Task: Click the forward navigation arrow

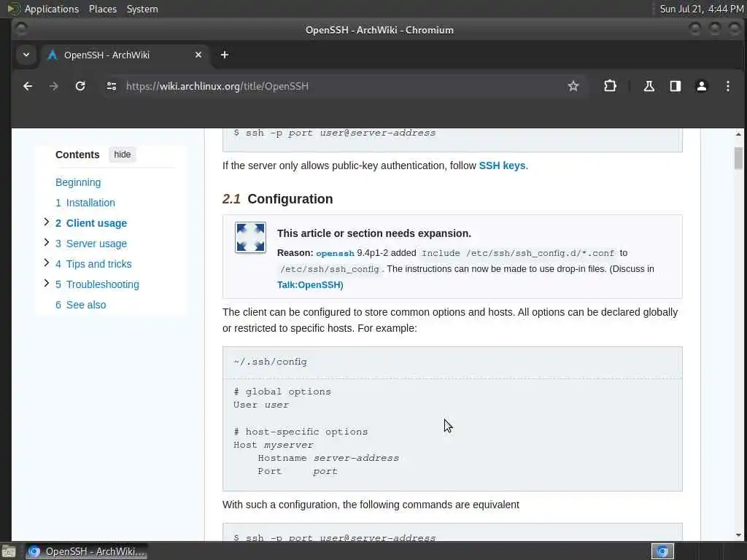Action: 54,86
